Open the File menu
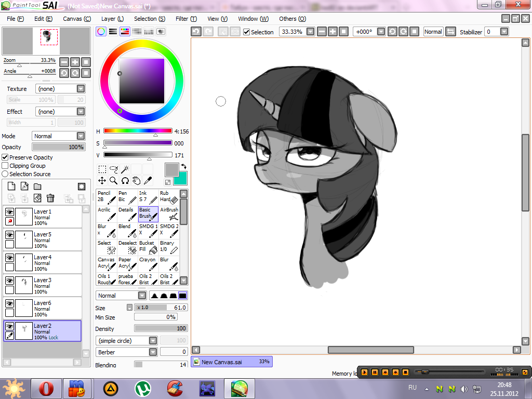 pyautogui.click(x=15, y=19)
